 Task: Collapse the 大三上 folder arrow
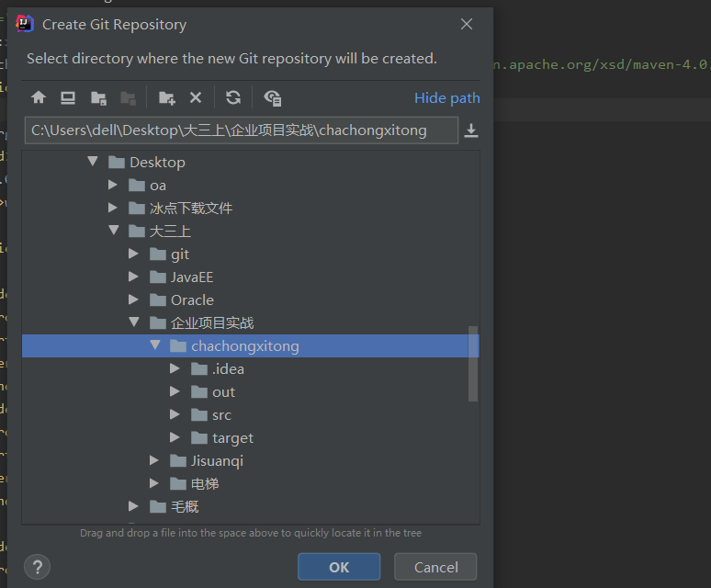point(114,230)
